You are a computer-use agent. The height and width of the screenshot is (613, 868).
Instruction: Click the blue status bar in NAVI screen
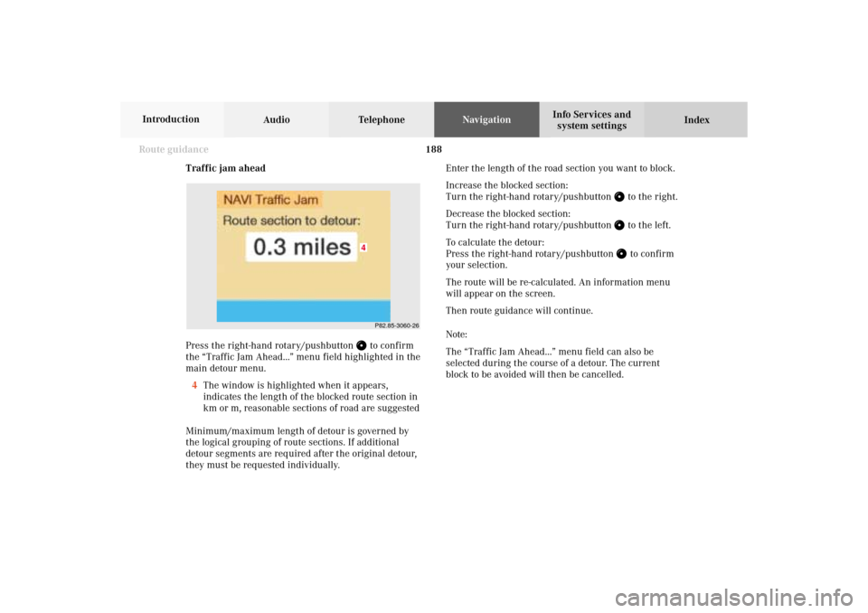304,311
